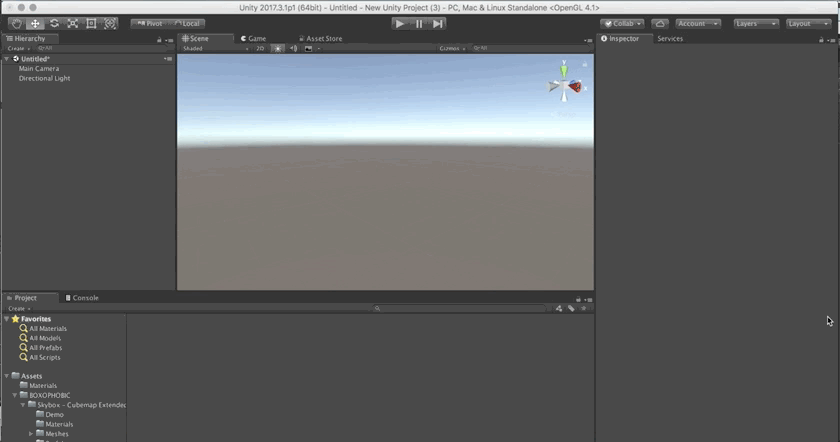This screenshot has height=442, width=840.
Task: Expand the Meshes folder
Action: pos(31,434)
